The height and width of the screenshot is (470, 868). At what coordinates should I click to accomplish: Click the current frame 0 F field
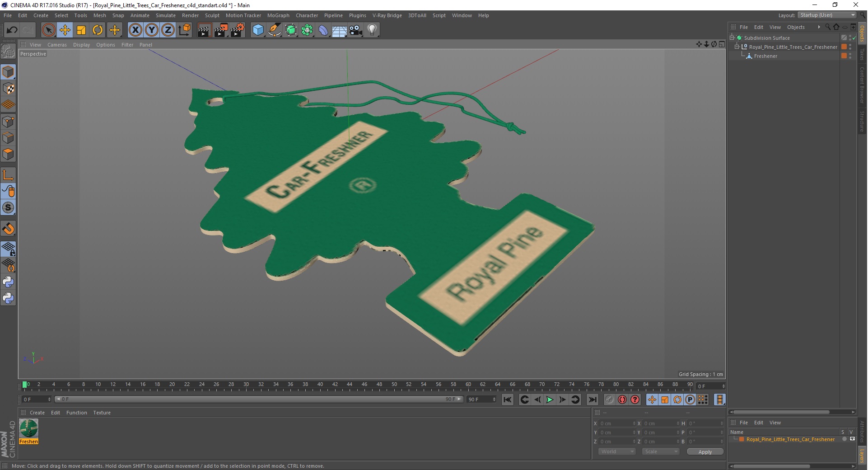tap(36, 399)
